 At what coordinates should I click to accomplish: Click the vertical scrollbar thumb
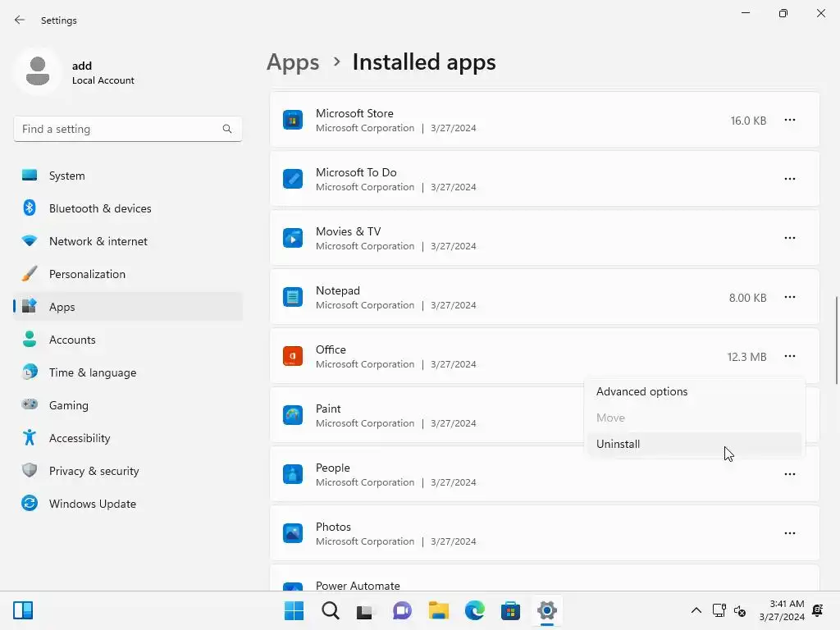pyautogui.click(x=837, y=340)
